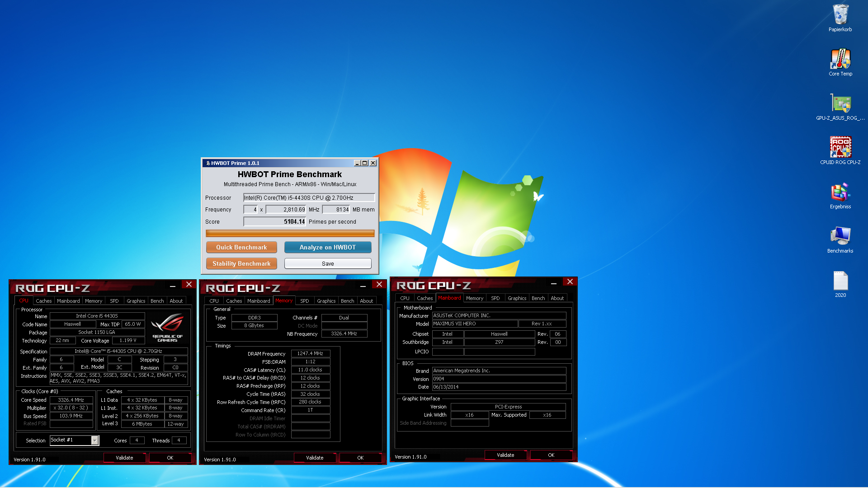
Task: Click Analyze on HWBOT button
Action: click(x=328, y=247)
